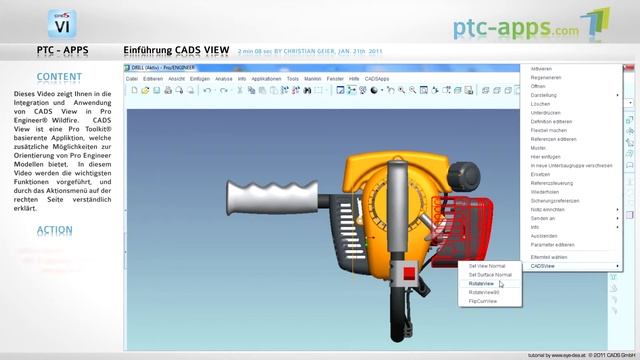The width and height of the screenshot is (640, 360).
Task: Open the Fenster menu
Action: [x=335, y=79]
